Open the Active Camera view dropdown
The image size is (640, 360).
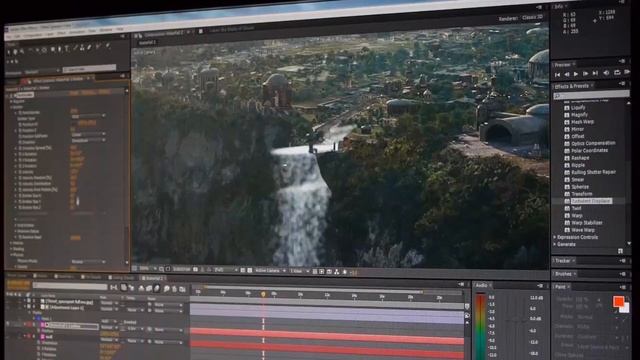(270, 270)
